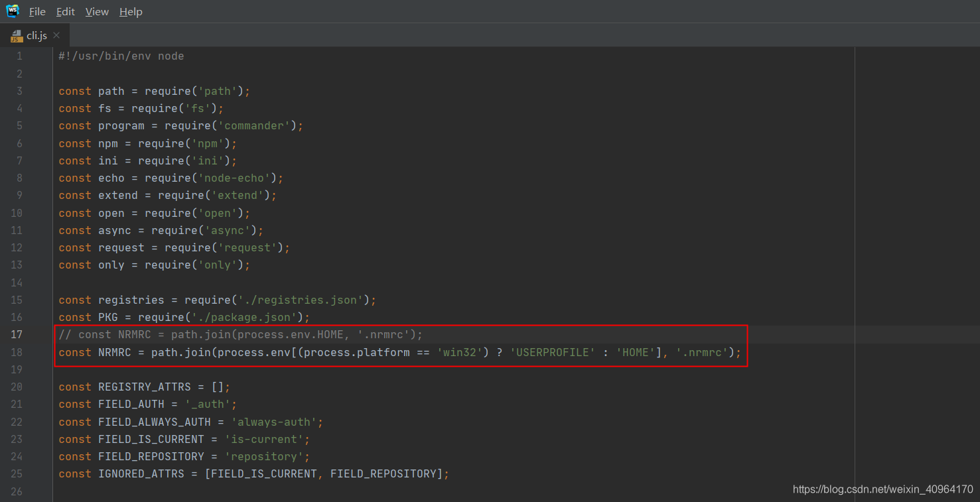Click the 'extend' string on line 9
This screenshot has height=502, width=980.
coord(238,196)
